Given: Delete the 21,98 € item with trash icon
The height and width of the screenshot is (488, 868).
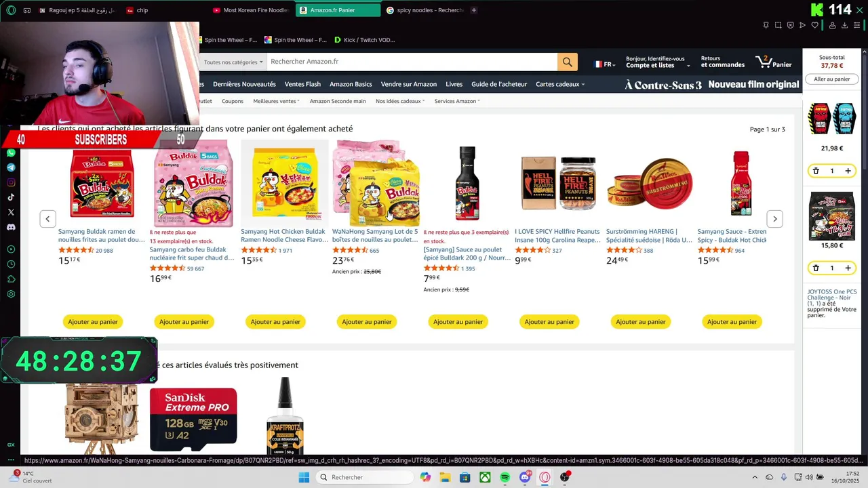Looking at the screenshot, I should pyautogui.click(x=816, y=171).
